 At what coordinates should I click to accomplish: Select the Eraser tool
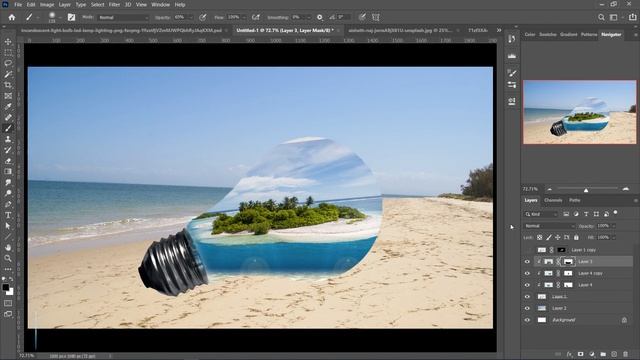pyautogui.click(x=8, y=161)
